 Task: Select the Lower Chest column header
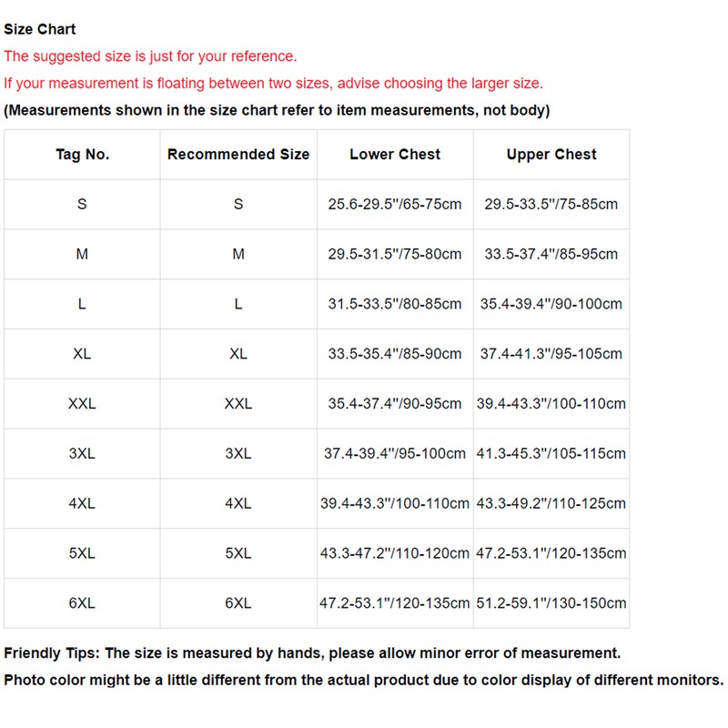click(395, 155)
